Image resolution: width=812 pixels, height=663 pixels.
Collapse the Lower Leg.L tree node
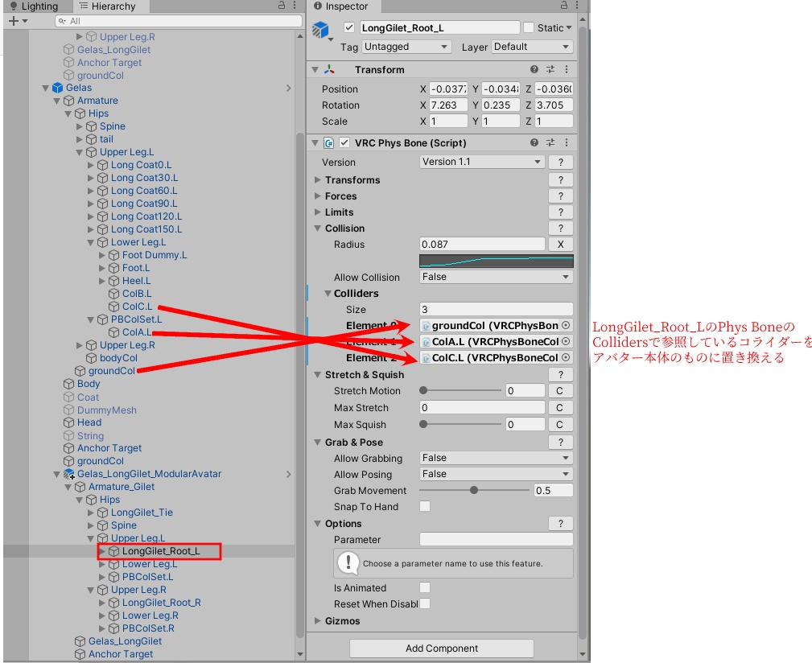coord(91,242)
